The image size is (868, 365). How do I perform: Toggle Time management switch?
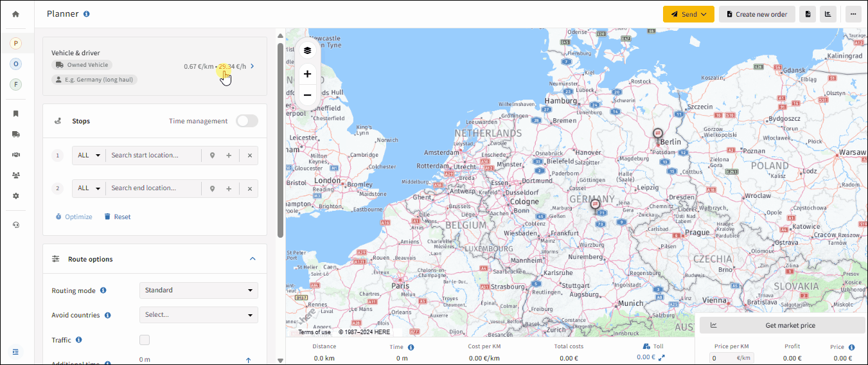[x=247, y=121]
